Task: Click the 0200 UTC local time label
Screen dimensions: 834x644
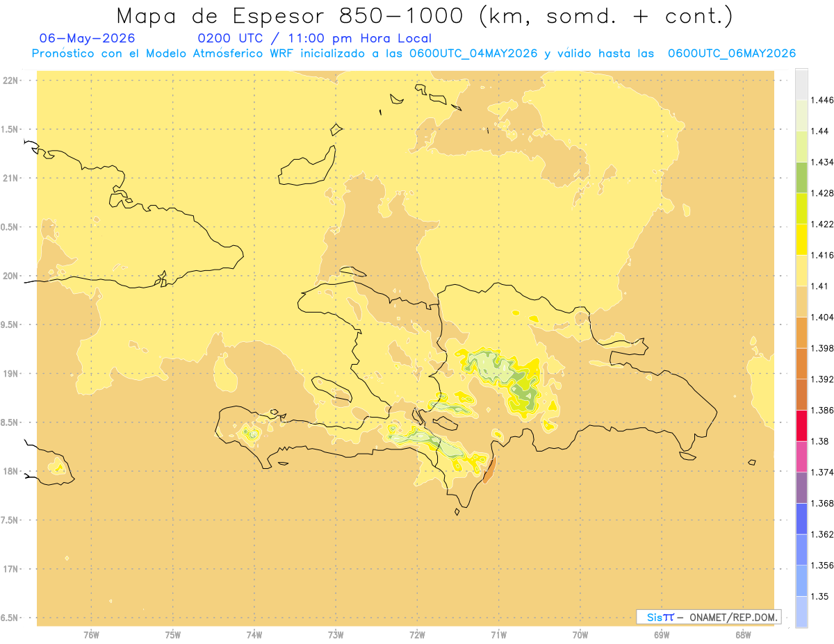Action: [314, 38]
